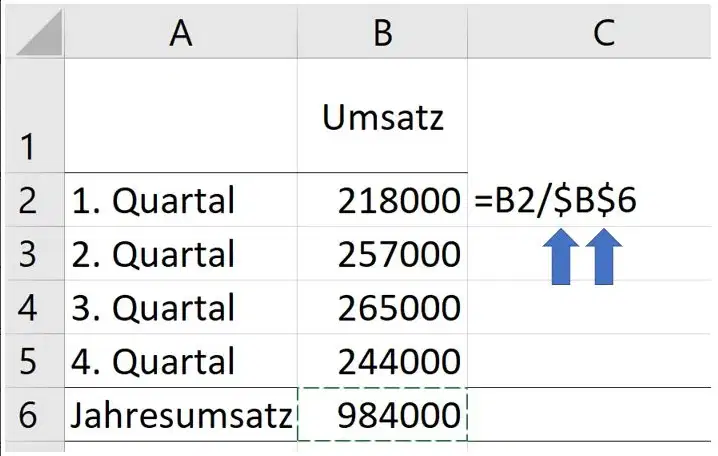Select cell containing 218000

point(382,200)
